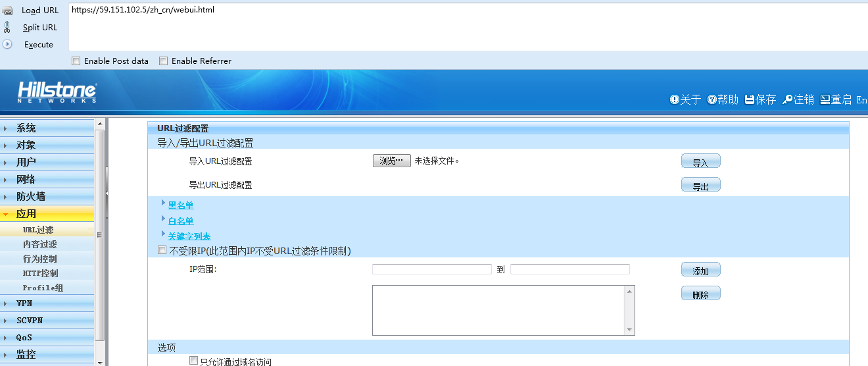Viewport: 868px width, 366px height.
Task: Expand the 网络 menu section
Action: (x=47, y=179)
